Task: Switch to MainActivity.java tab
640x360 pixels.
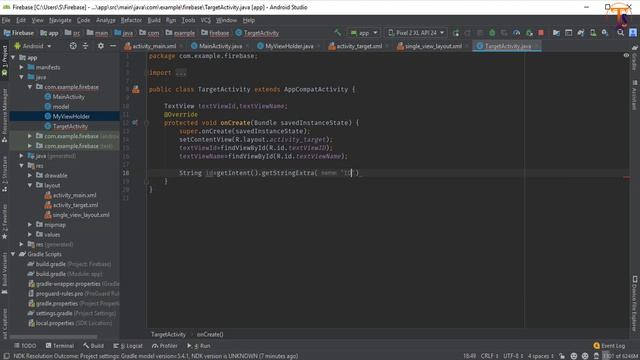Action: (x=220, y=46)
